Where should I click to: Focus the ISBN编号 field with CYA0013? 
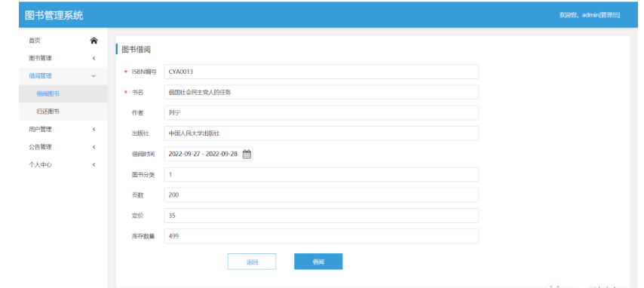click(321, 72)
